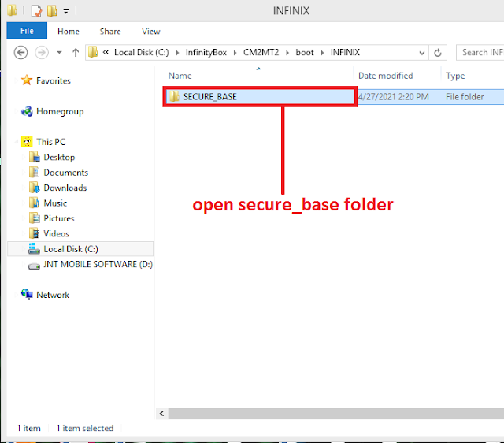The width and height of the screenshot is (504, 443).
Task: Click the horizontal scrollbar track
Action: click(x=336, y=414)
